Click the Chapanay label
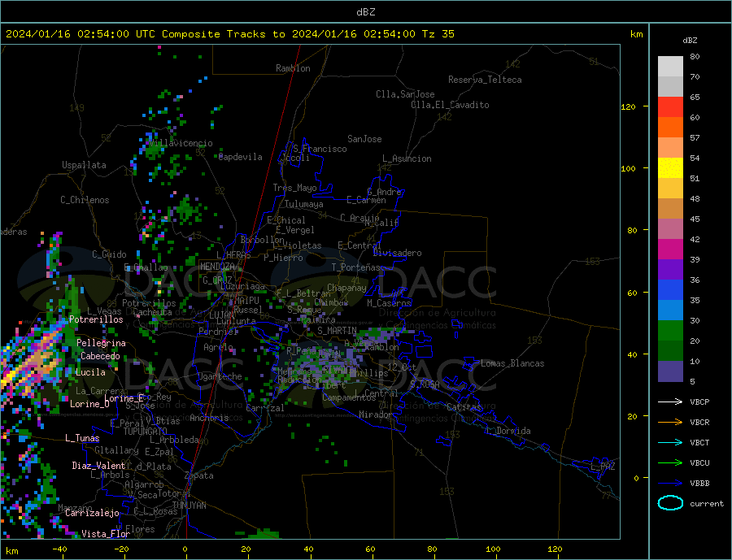 346,288
